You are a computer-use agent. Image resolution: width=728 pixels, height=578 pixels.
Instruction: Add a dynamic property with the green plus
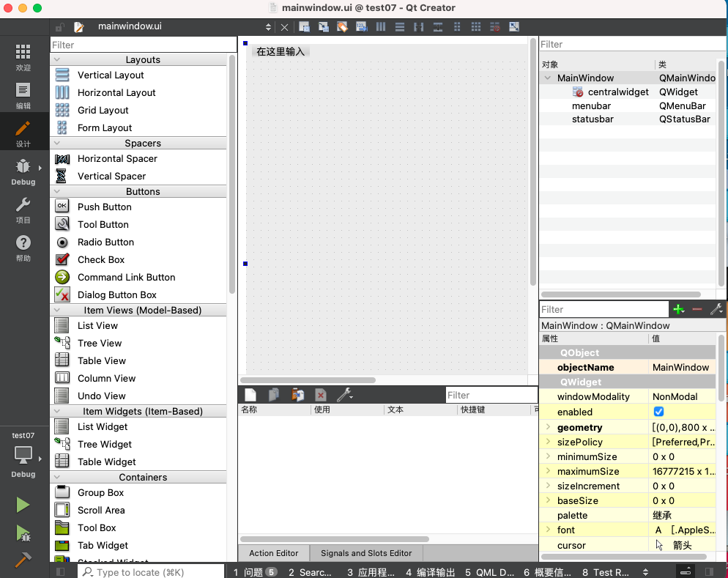pyautogui.click(x=679, y=310)
